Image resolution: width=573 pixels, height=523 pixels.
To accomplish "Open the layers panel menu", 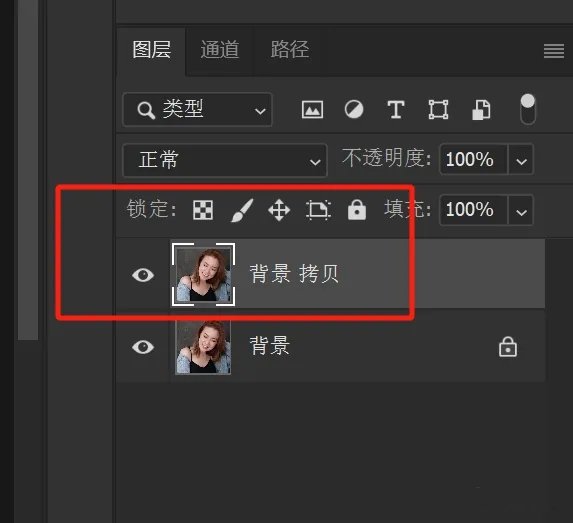I will (x=554, y=51).
